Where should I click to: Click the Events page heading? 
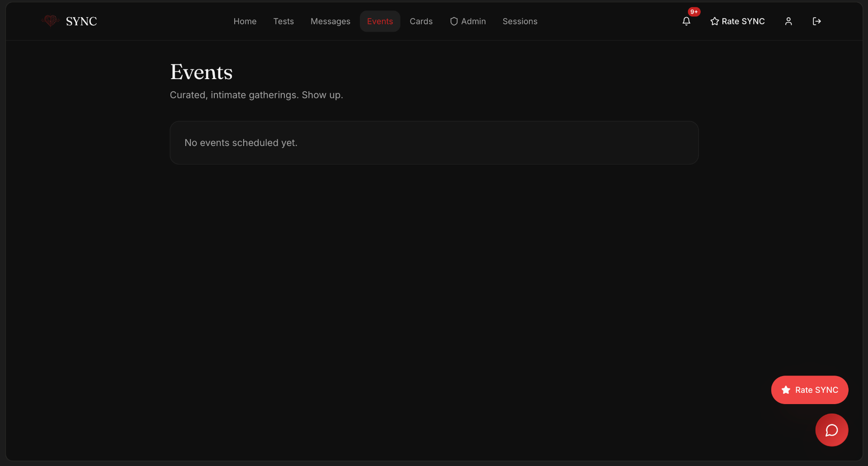click(x=202, y=72)
